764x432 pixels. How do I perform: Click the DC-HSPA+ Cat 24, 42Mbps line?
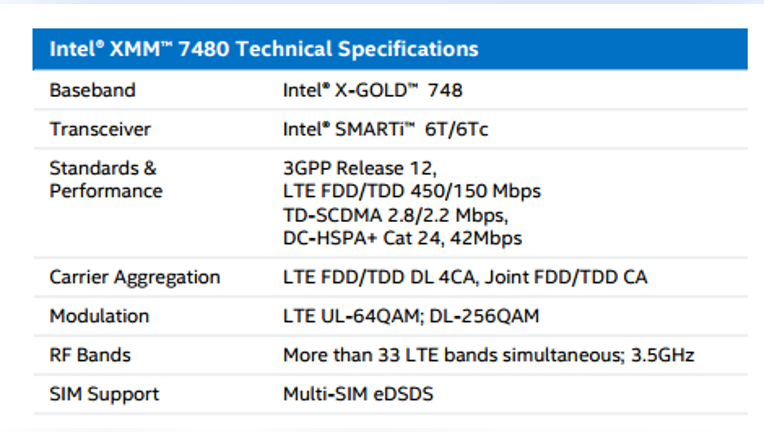(x=402, y=238)
